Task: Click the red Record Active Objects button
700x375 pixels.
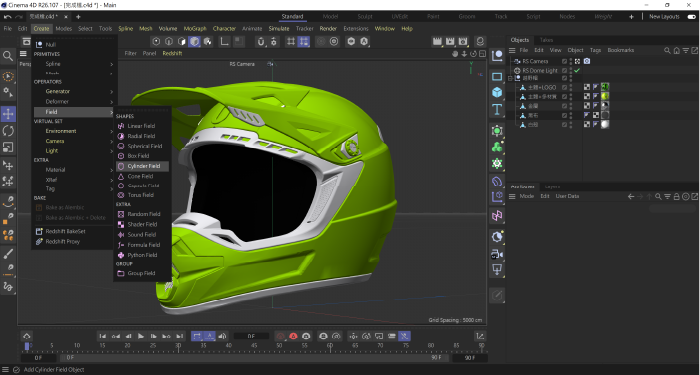Action: pos(293,336)
